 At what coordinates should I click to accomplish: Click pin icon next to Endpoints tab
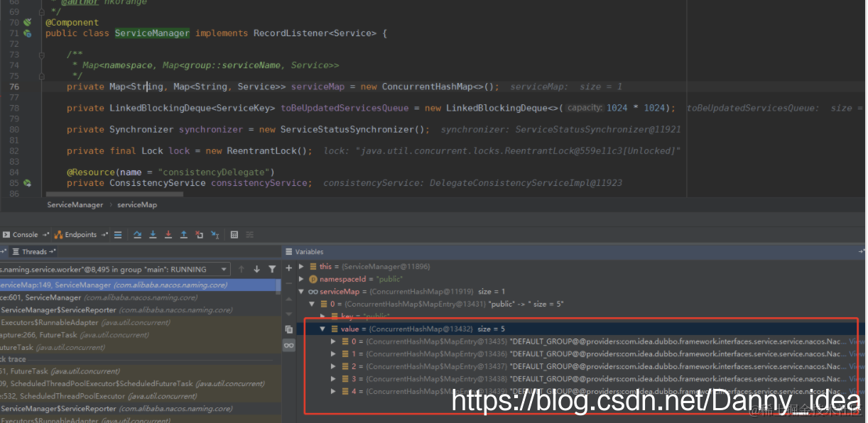tap(104, 235)
